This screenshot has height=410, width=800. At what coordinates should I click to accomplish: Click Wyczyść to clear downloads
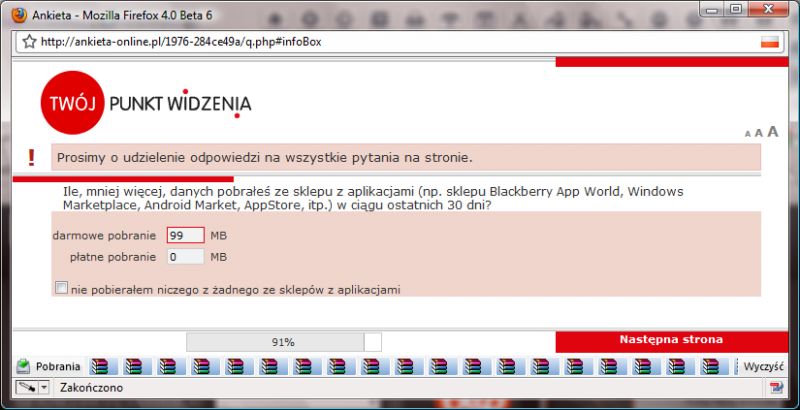click(x=763, y=366)
